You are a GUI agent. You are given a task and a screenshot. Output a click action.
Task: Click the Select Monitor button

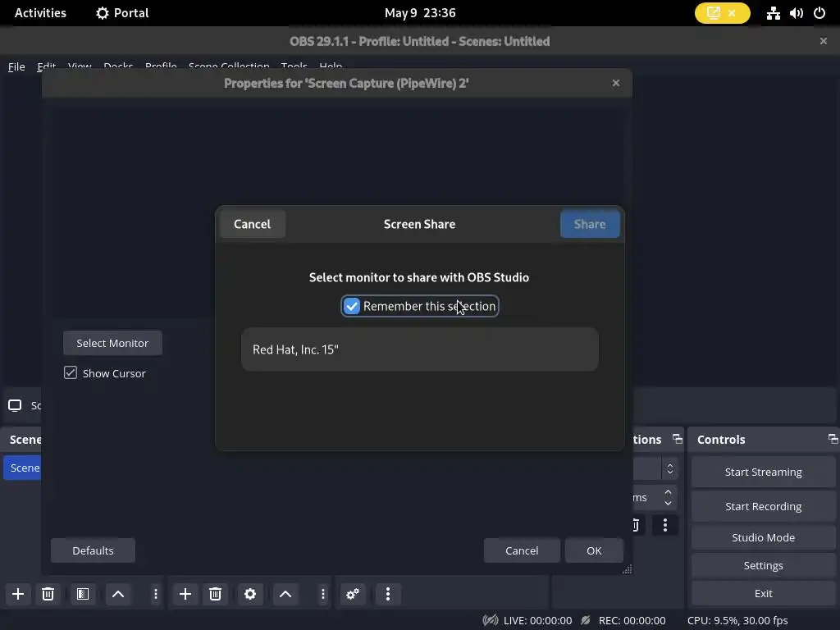tap(112, 343)
